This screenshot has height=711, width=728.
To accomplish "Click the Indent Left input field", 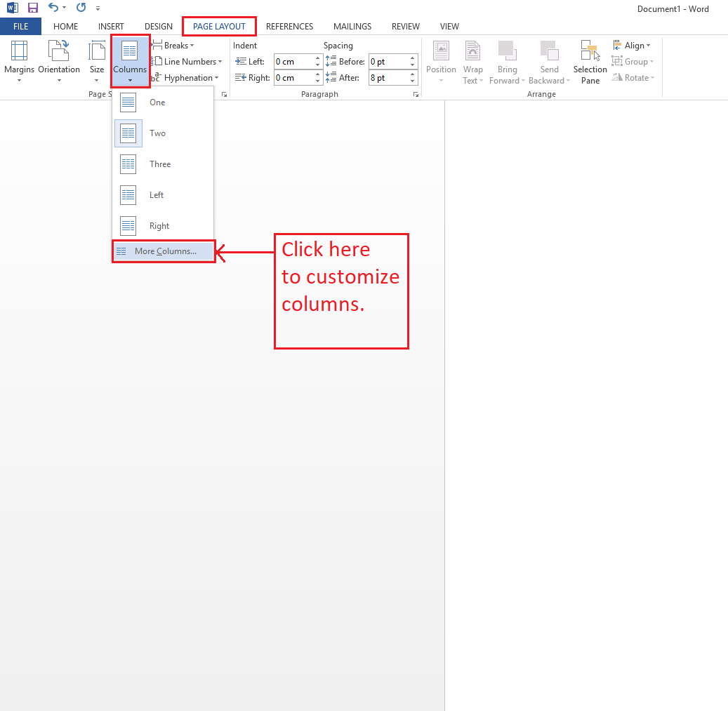I will pos(295,61).
